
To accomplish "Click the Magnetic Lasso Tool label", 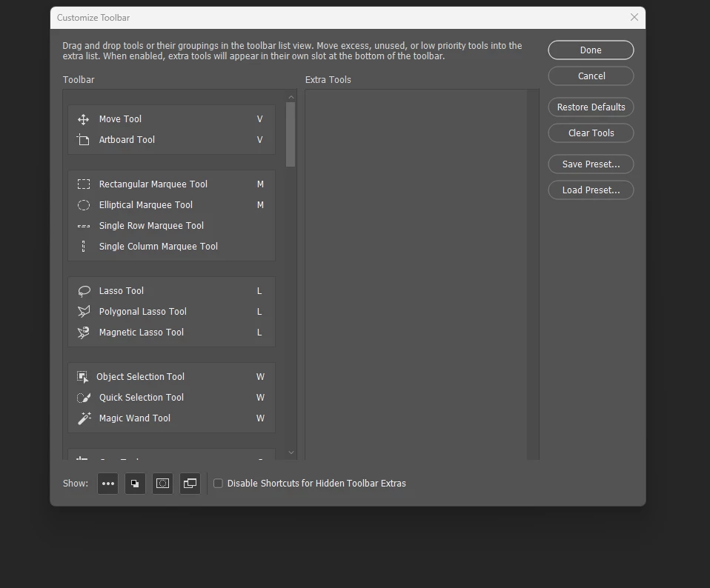I will 142,333.
